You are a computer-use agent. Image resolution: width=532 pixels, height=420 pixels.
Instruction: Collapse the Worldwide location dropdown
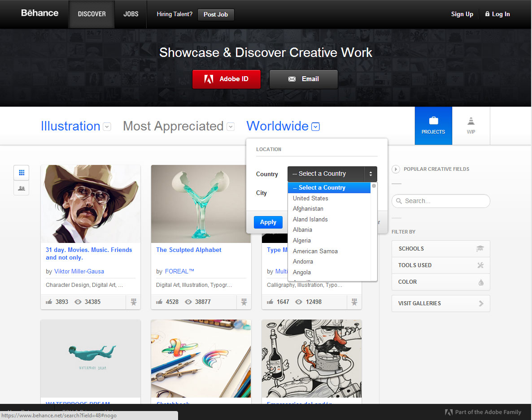(315, 127)
